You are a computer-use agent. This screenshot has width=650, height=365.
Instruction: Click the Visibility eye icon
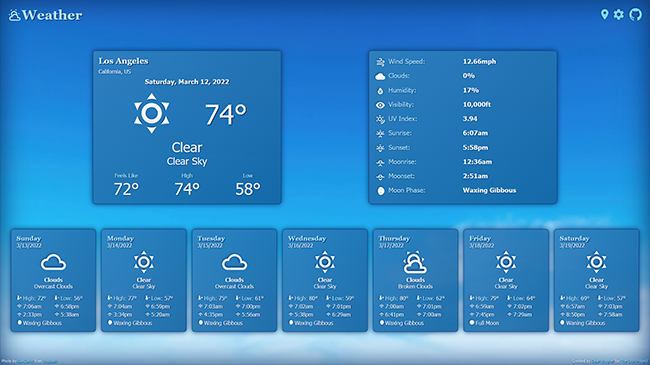[380, 105]
